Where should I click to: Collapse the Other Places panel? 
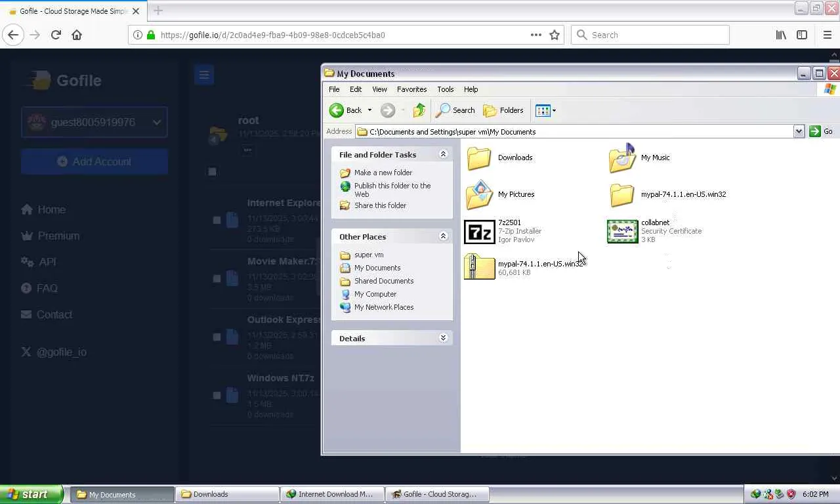(x=443, y=236)
